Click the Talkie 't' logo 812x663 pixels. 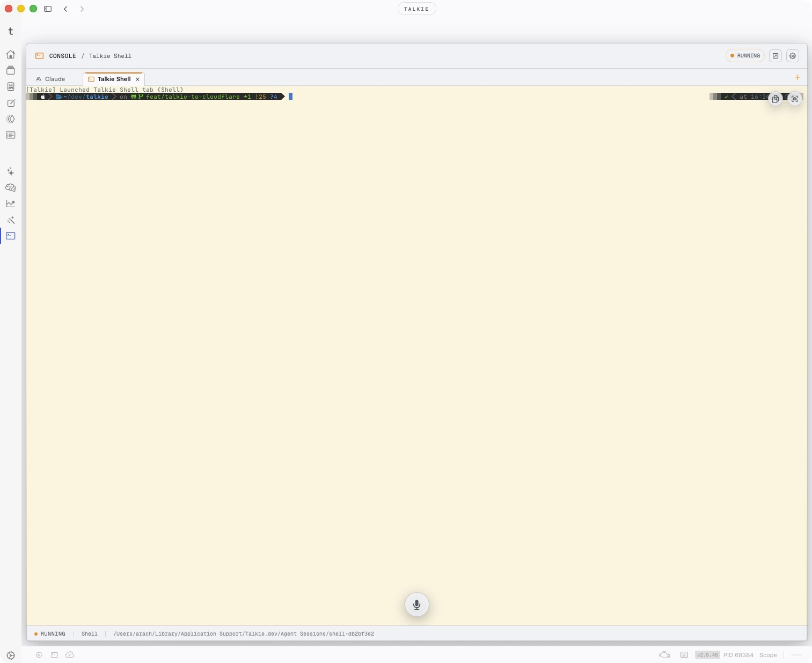[11, 31]
